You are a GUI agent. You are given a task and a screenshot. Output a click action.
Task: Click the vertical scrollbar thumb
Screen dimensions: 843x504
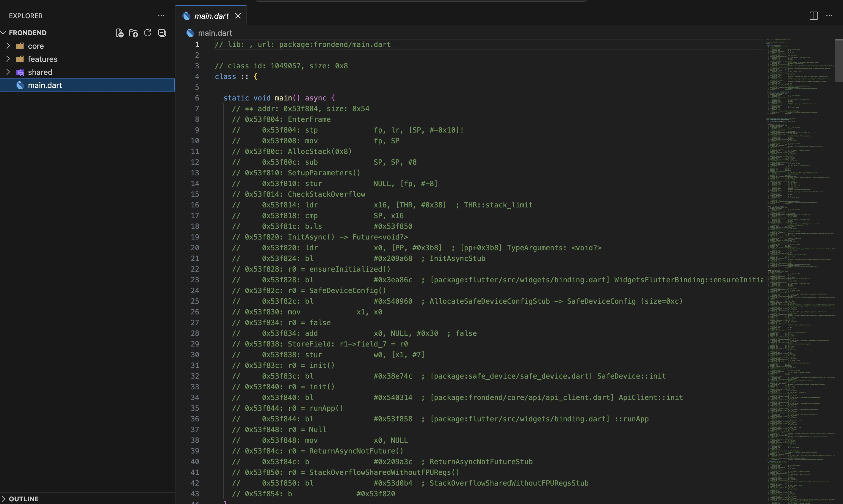pos(839,60)
